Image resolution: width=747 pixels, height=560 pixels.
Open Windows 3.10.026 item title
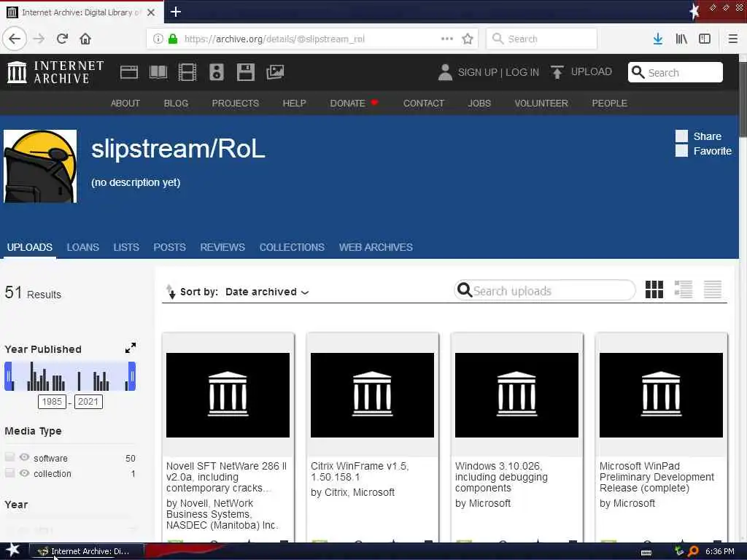pos(501,477)
